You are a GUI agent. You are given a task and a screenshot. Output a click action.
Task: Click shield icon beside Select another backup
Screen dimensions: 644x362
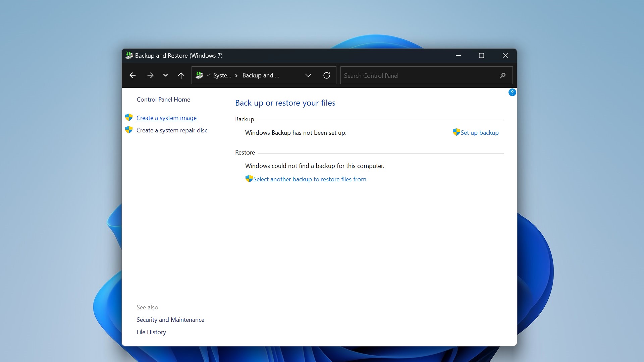point(249,179)
